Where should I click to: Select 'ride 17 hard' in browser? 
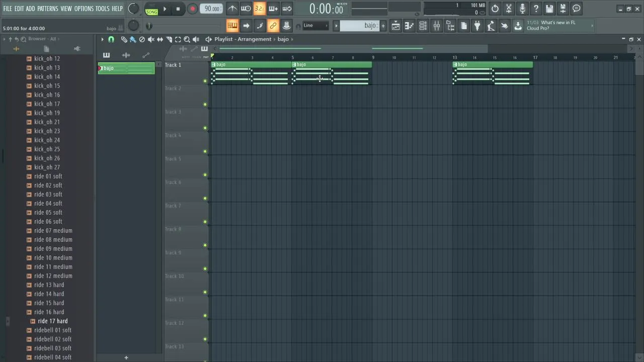(52, 321)
